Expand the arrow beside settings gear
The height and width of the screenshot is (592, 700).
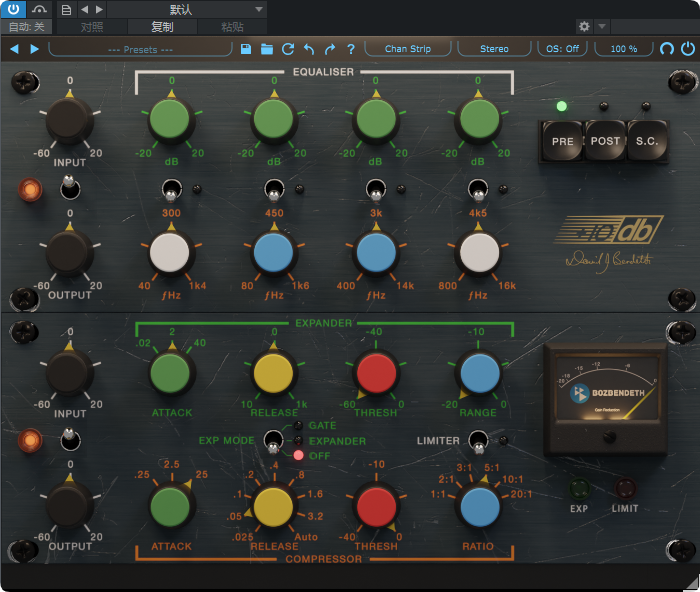(x=602, y=26)
